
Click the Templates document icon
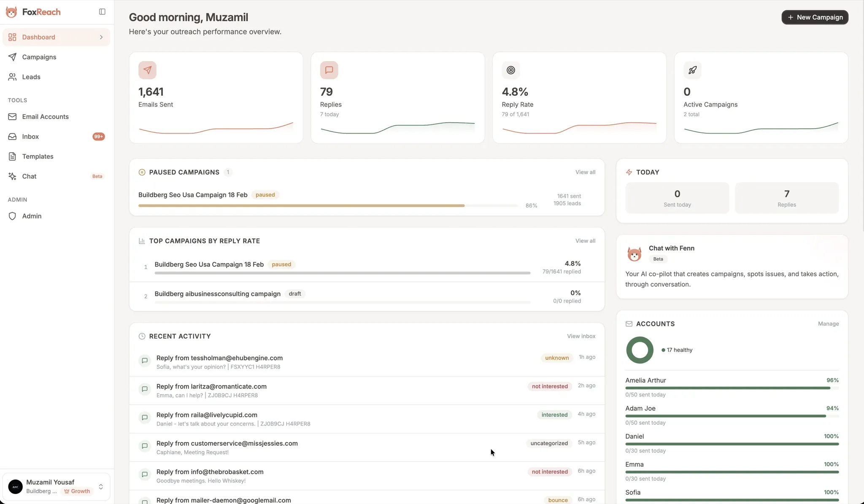point(13,156)
